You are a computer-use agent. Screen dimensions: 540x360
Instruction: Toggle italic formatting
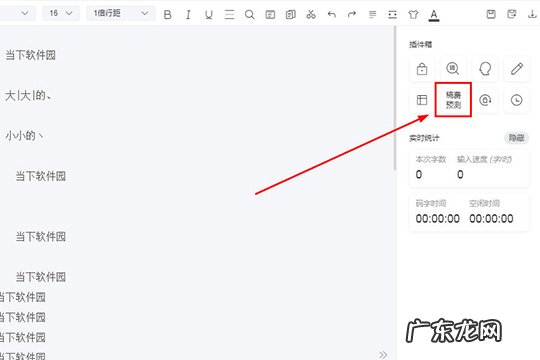tap(188, 14)
